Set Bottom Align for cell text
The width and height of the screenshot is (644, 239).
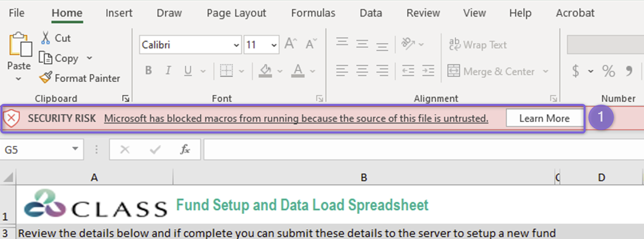(x=382, y=46)
